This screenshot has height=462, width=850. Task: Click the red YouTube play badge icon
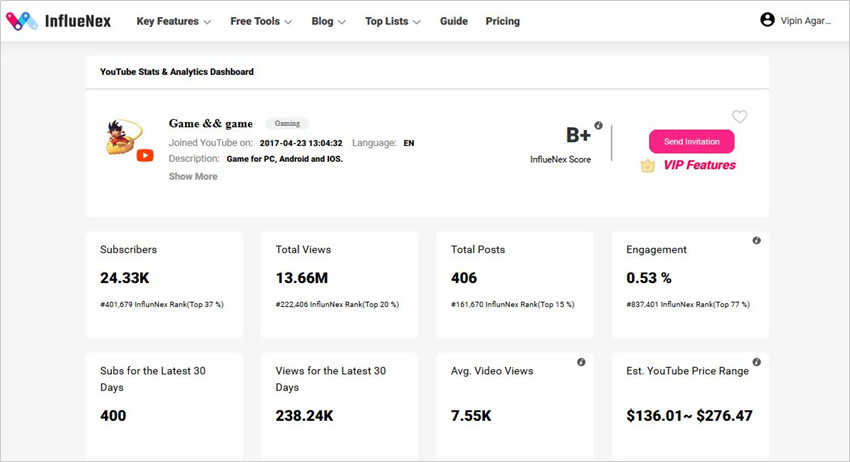tap(145, 156)
